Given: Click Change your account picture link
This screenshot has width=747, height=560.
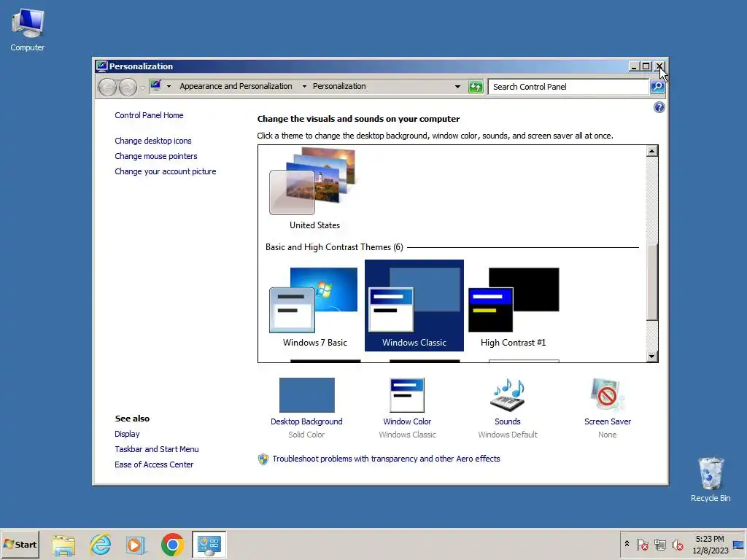Looking at the screenshot, I should (166, 171).
